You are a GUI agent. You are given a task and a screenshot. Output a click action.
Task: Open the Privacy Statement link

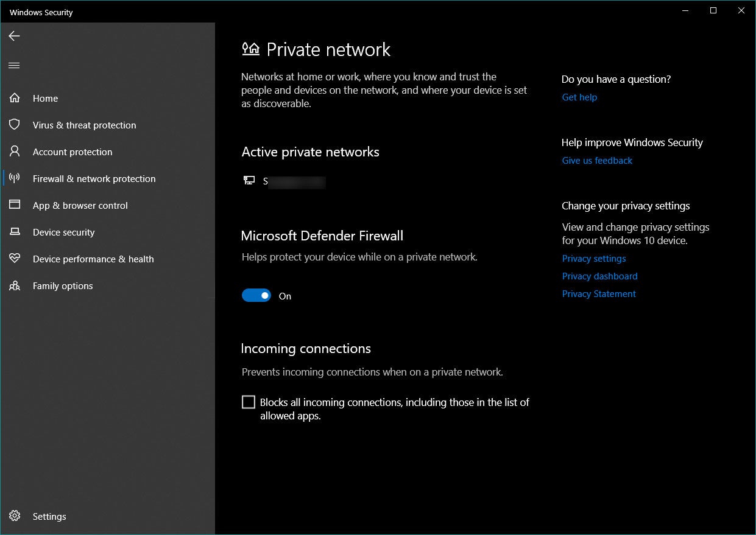click(599, 294)
